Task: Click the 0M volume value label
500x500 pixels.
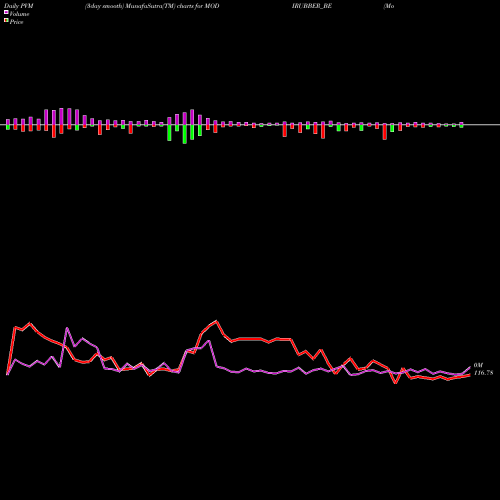Action: [x=478, y=365]
